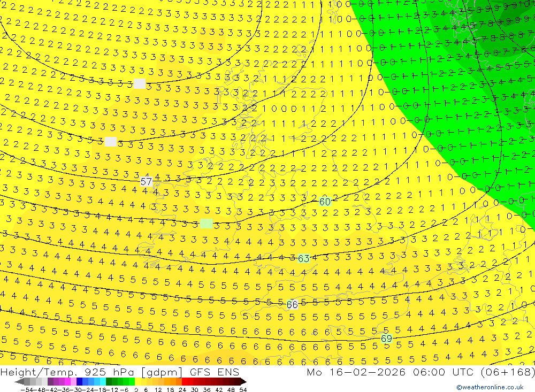Click the 54 legend scale value
The image size is (535, 392).
click(243, 390)
